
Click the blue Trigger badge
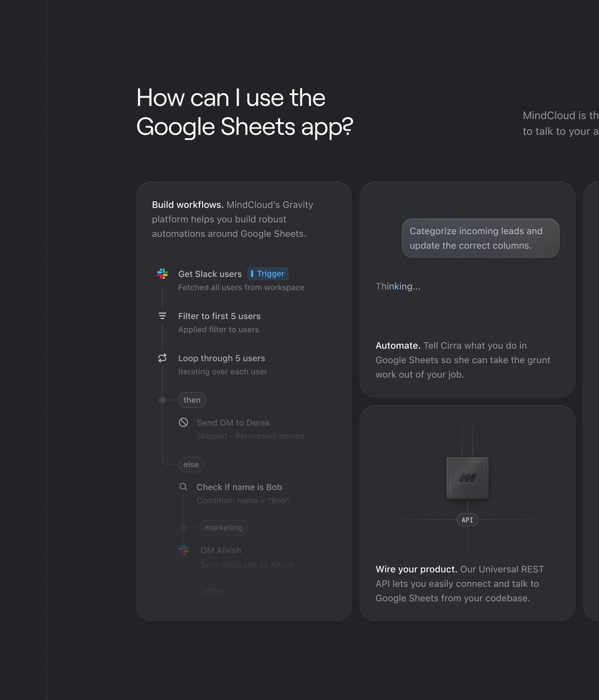(268, 274)
